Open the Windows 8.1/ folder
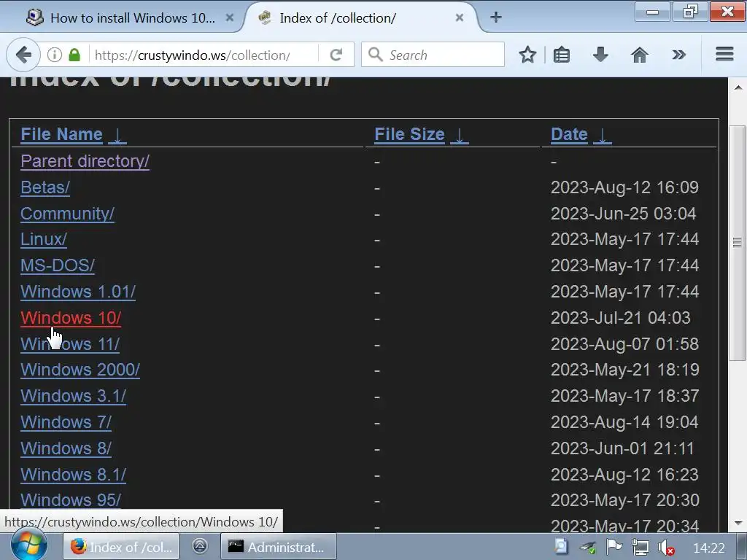Viewport: 747px width, 560px height. 74,475
